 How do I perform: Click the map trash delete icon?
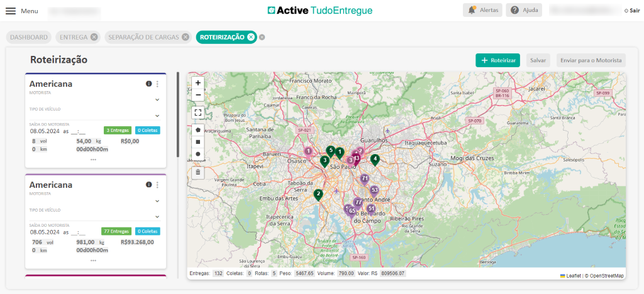[198, 171]
